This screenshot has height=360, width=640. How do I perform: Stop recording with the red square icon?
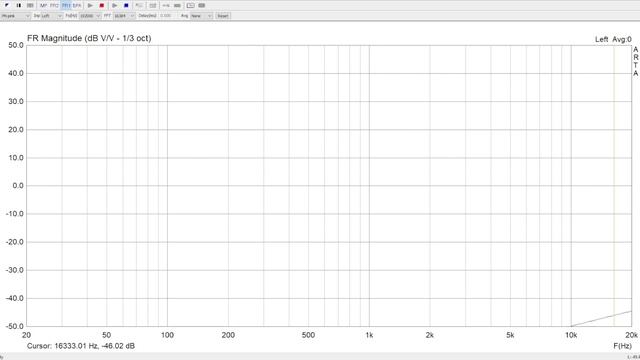[x=102, y=5]
